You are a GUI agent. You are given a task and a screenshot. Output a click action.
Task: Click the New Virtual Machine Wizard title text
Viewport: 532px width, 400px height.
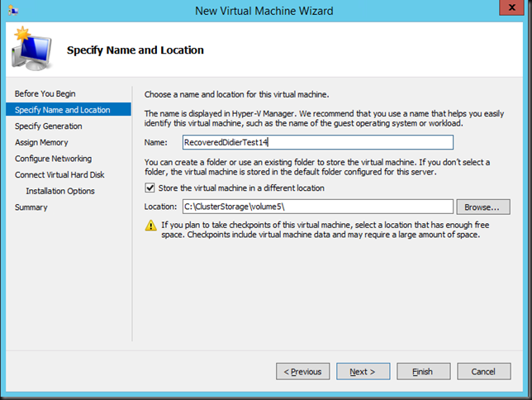click(x=264, y=11)
